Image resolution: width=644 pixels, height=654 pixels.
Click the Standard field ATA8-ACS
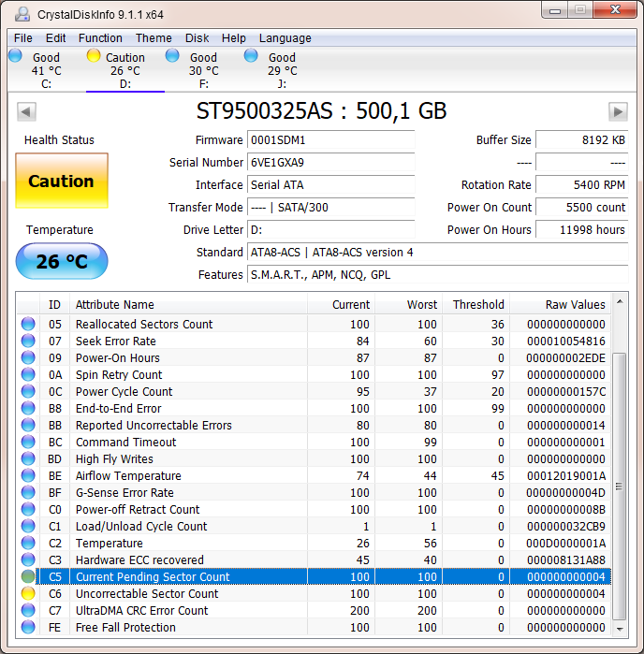(x=438, y=253)
